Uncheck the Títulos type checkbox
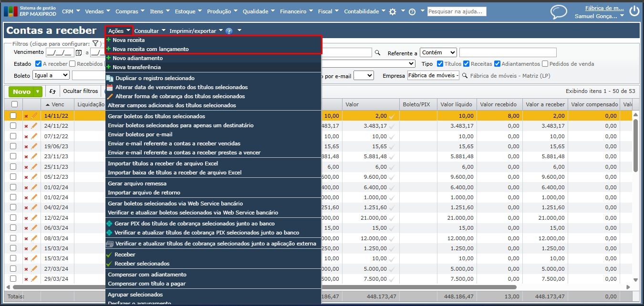The width and height of the screenshot is (644, 306). tap(440, 64)
